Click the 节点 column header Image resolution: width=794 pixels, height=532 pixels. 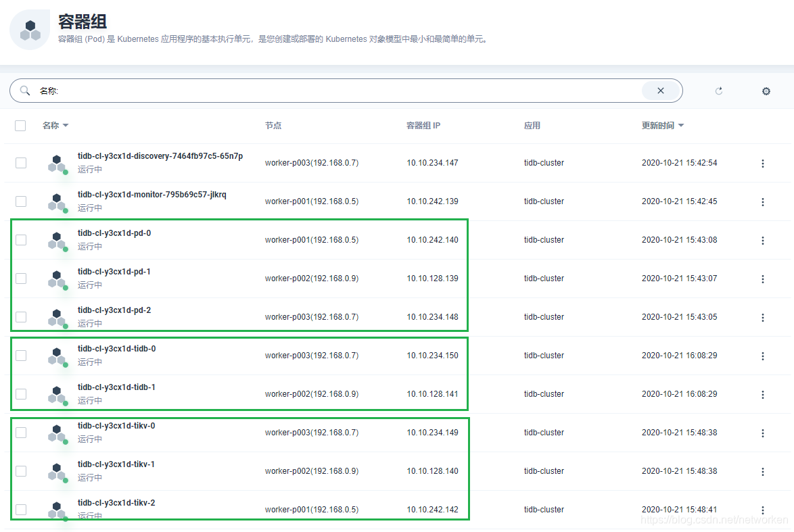click(273, 126)
